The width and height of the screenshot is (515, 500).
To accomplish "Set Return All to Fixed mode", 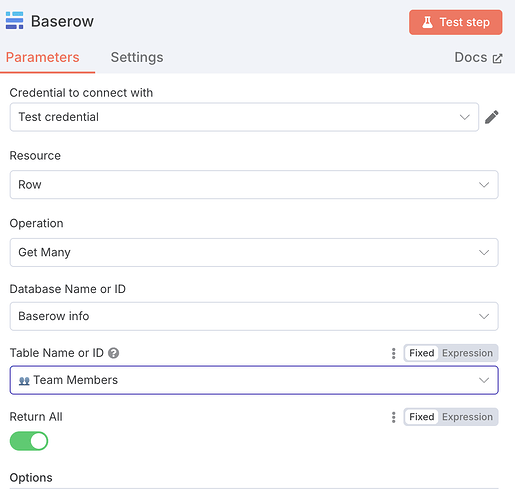I will tap(422, 417).
